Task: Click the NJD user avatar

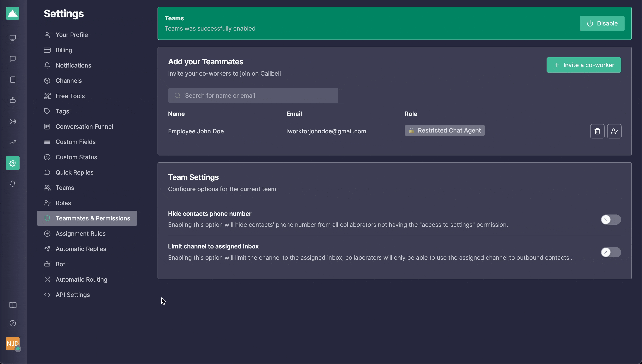Action: tap(13, 343)
